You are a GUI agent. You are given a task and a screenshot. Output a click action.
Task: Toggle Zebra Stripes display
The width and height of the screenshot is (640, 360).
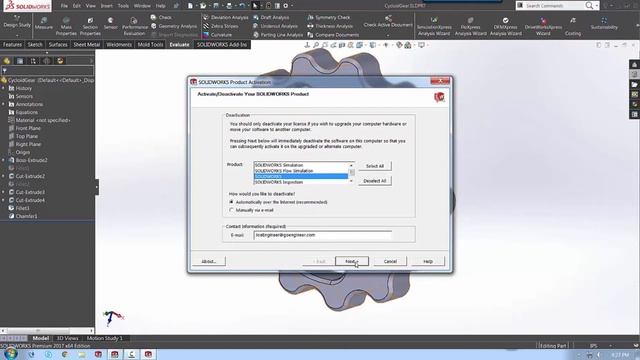pyautogui.click(x=221, y=26)
